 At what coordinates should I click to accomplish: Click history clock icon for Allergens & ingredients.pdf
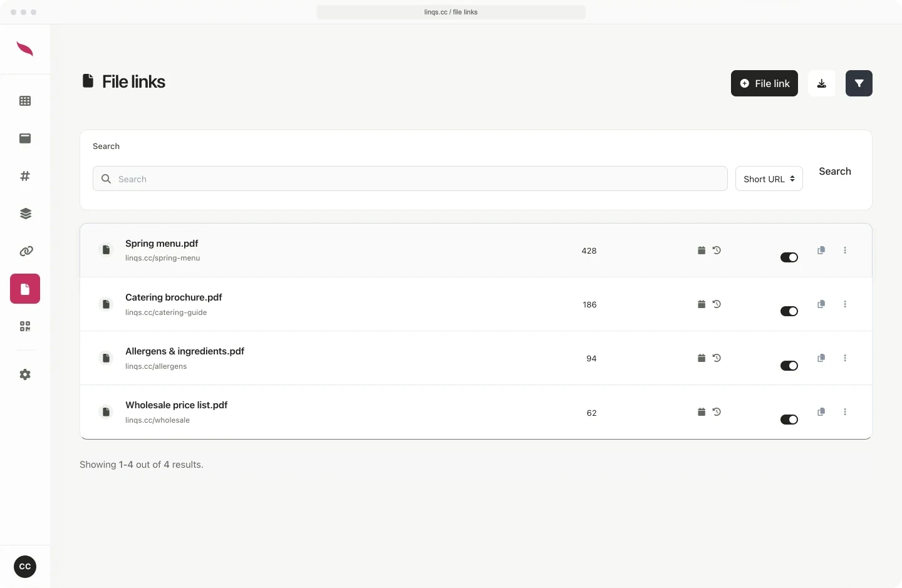click(x=717, y=358)
